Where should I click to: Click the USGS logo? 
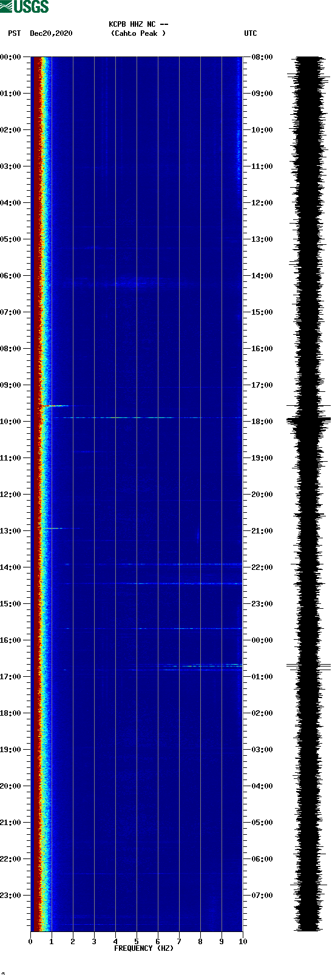tap(24, 7)
